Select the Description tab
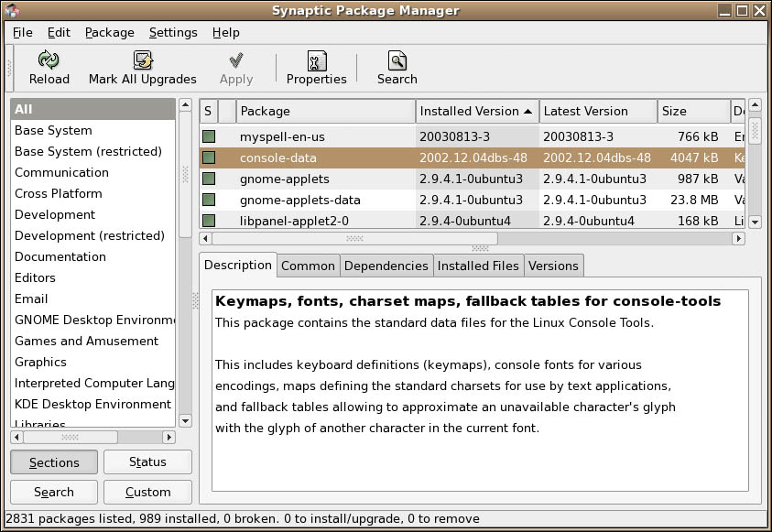The image size is (772, 532). (x=238, y=265)
